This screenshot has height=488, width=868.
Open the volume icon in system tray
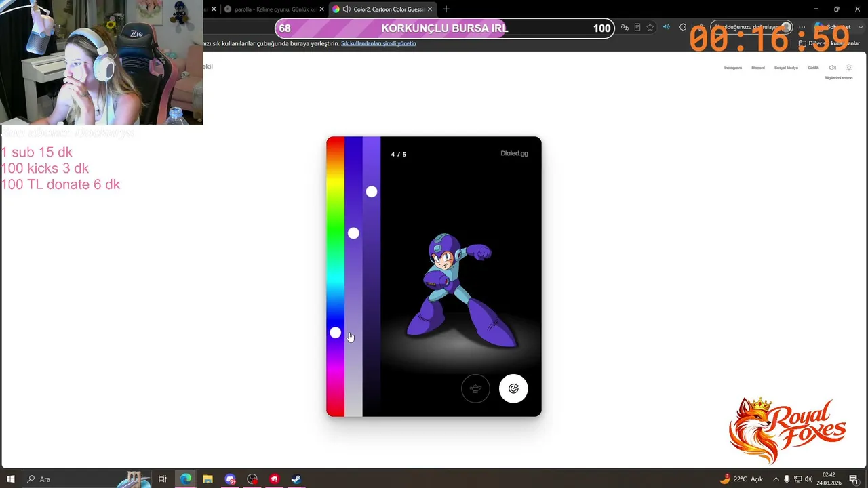808,479
